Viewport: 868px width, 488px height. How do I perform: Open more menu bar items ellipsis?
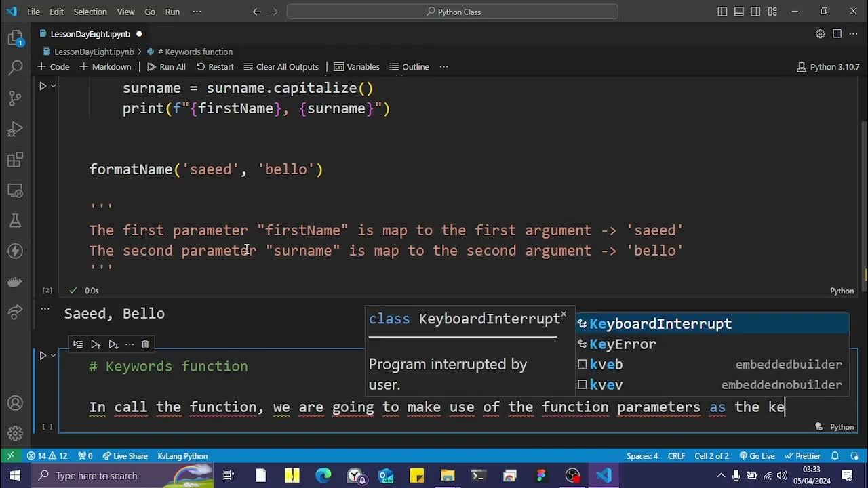[197, 12]
